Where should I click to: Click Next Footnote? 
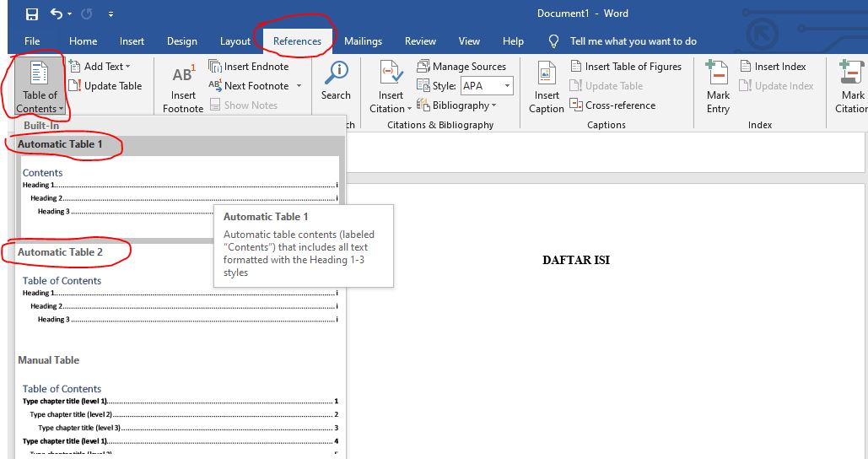pos(249,86)
